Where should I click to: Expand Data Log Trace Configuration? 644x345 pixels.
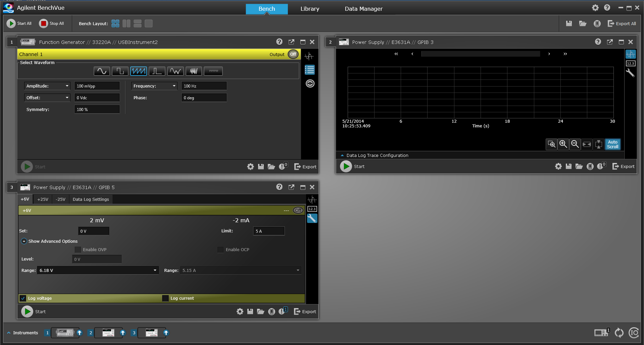[342, 155]
